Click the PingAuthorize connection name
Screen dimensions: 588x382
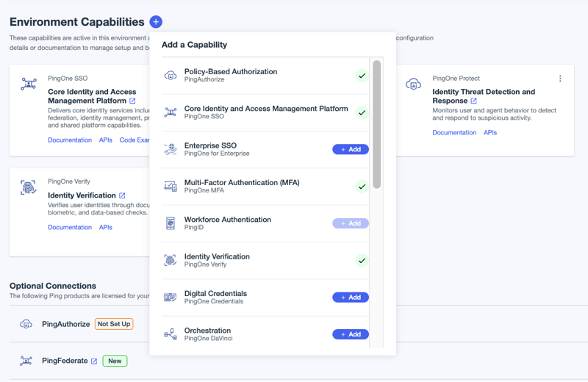(65, 324)
